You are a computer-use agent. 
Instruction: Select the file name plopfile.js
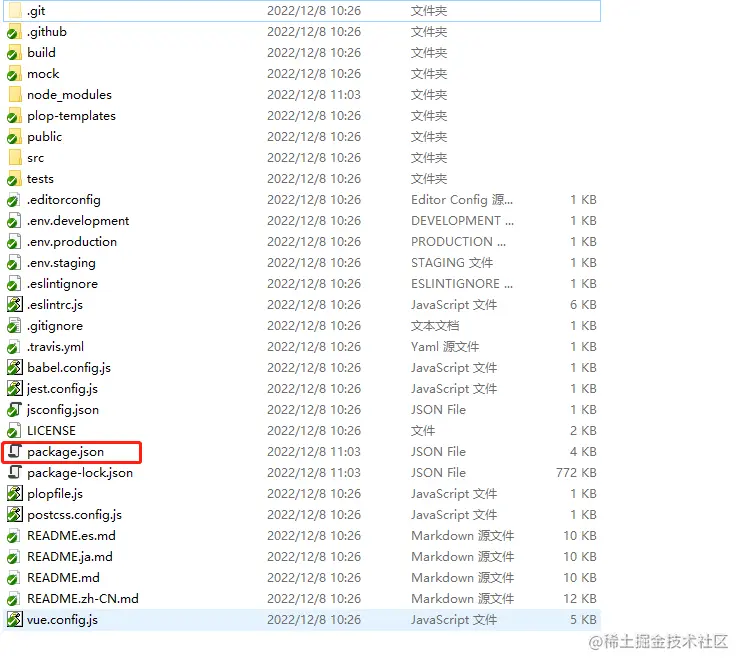pyautogui.click(x=55, y=494)
